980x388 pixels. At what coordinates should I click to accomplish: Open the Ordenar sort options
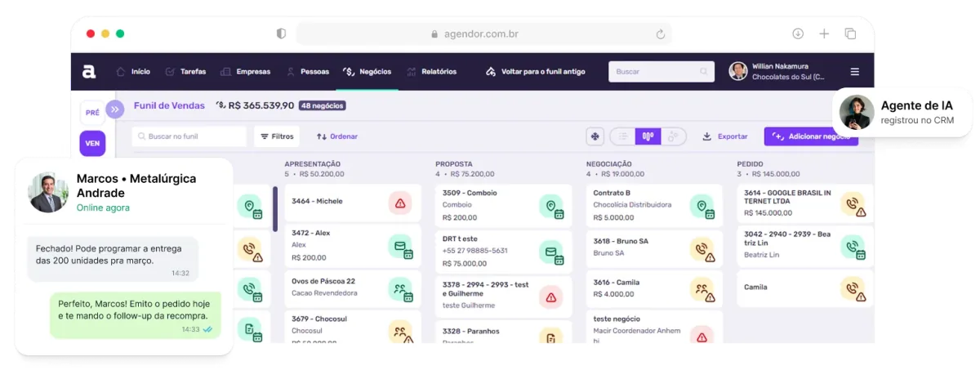[337, 136]
